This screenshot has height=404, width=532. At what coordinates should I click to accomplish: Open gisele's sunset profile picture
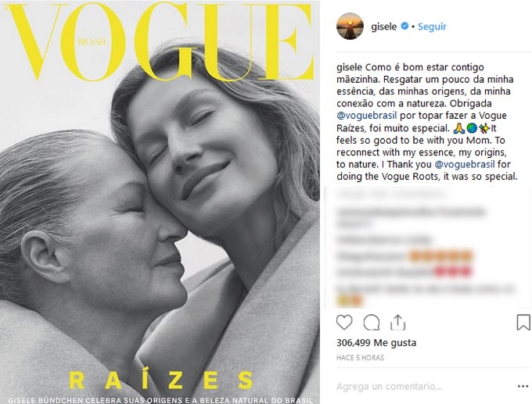coord(350,27)
